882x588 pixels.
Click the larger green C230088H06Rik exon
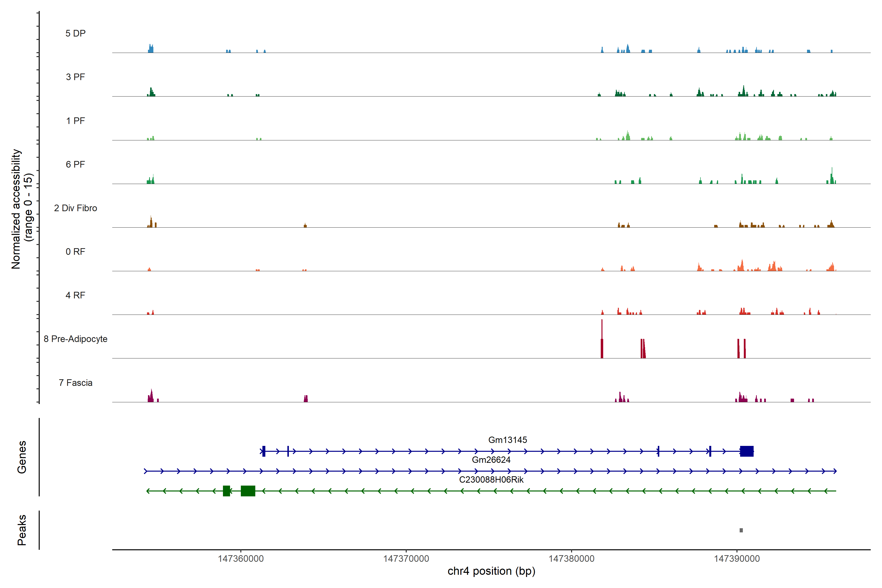(248, 491)
